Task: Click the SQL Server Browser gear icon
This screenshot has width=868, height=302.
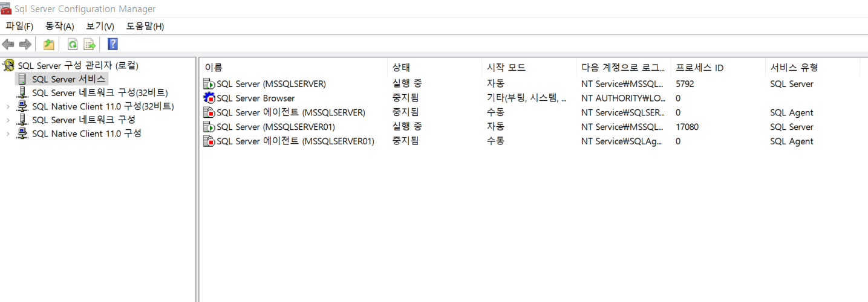Action: [209, 98]
